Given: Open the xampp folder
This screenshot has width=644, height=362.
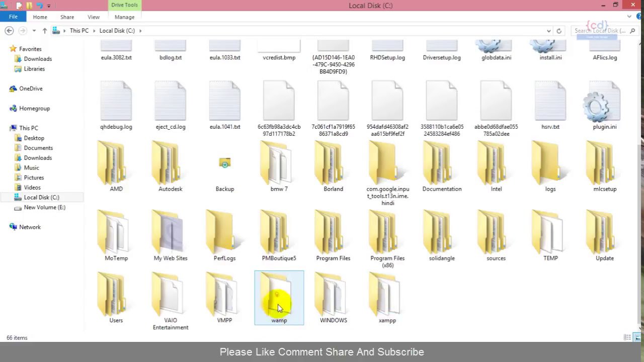Looking at the screenshot, I should coord(387,297).
